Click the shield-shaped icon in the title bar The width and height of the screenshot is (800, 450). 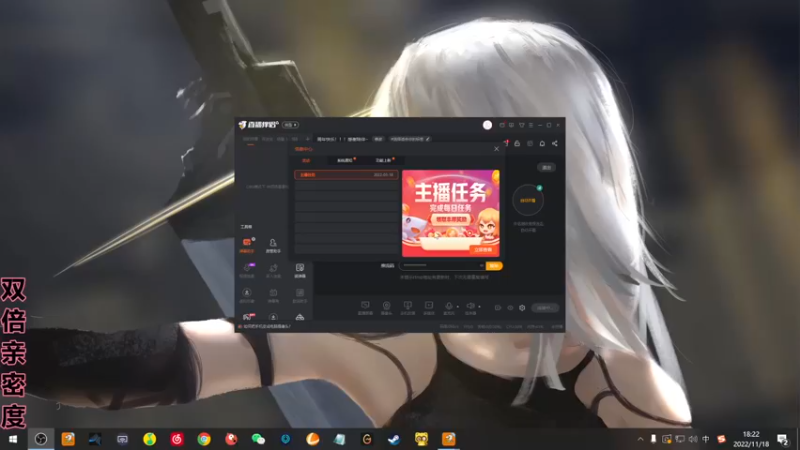(x=521, y=125)
